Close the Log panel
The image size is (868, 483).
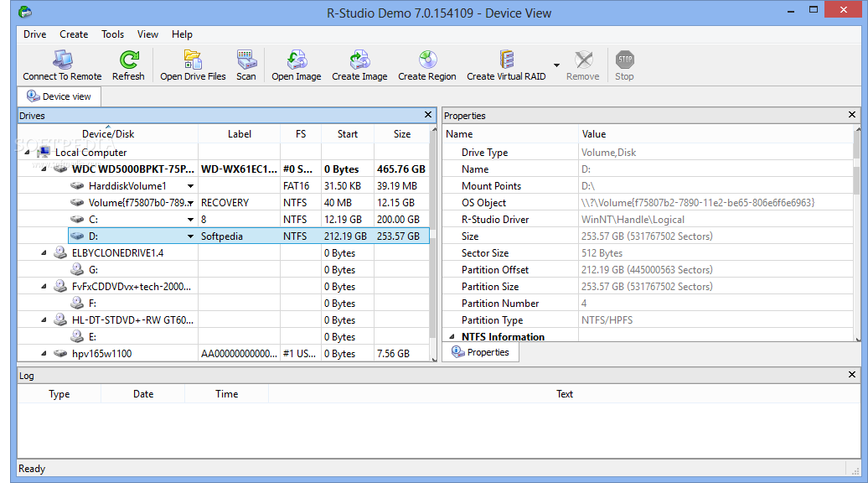coord(852,375)
